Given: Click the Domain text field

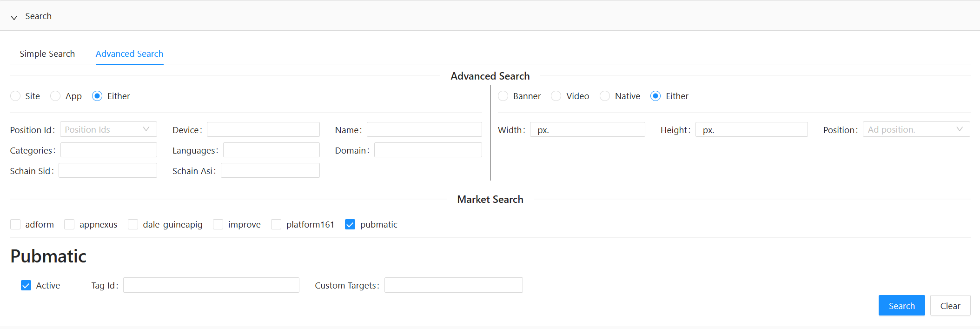Looking at the screenshot, I should pyautogui.click(x=428, y=150).
